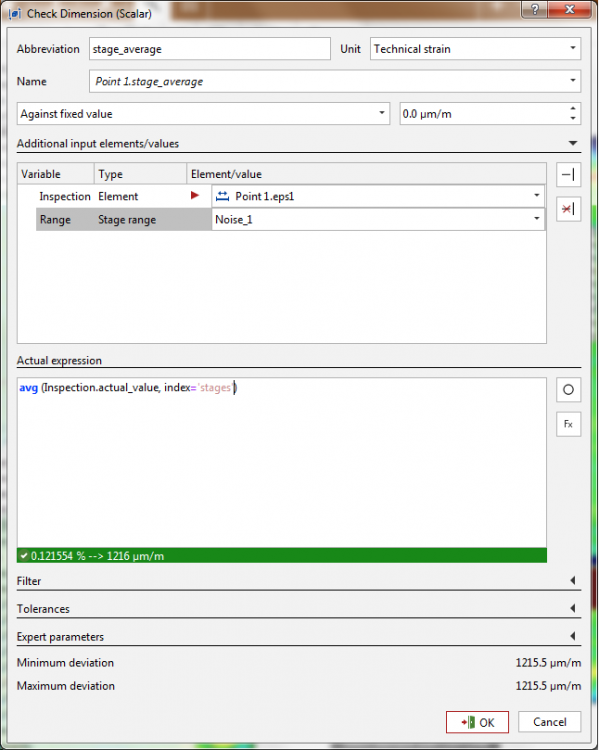The image size is (599, 750).
Task: Expand the Tolerances section
Action: coord(573,608)
